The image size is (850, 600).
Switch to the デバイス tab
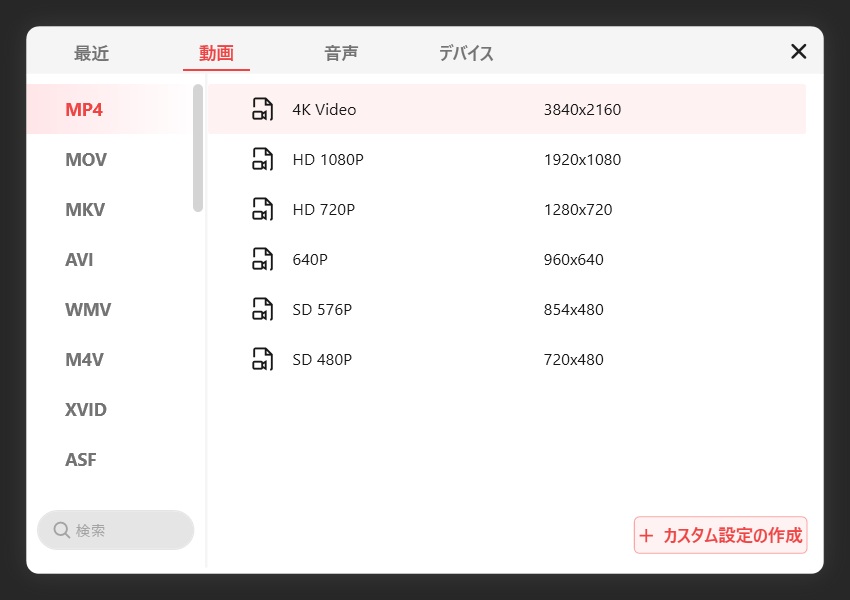click(466, 54)
